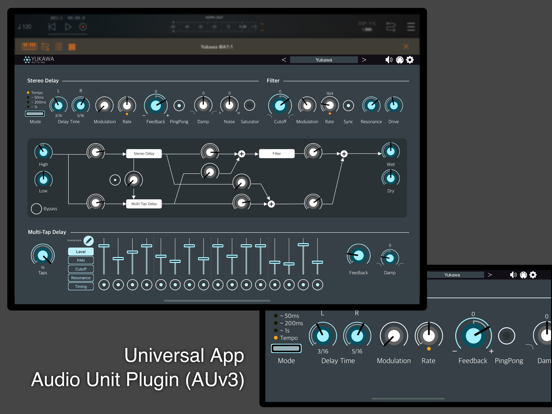The width and height of the screenshot is (552, 414).
Task: Click the Low knob in routing panel
Action: pos(43,180)
